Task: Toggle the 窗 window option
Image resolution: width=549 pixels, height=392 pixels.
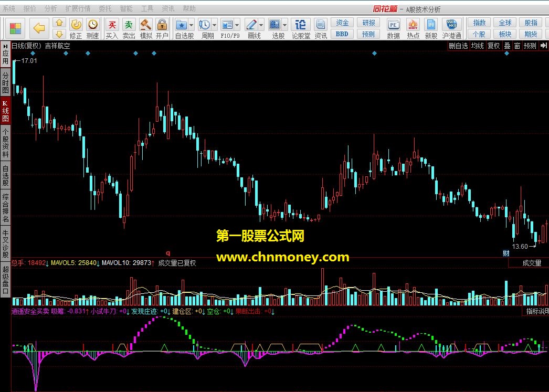Action: pyautogui.click(x=517, y=46)
